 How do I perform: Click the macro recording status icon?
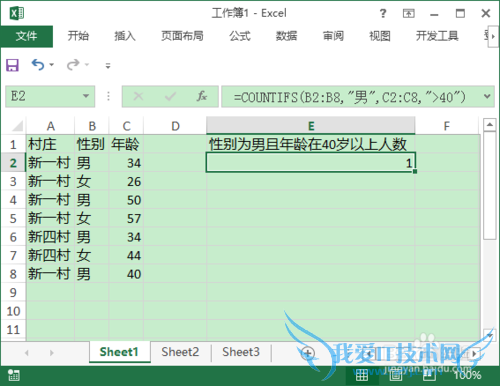coord(14,375)
